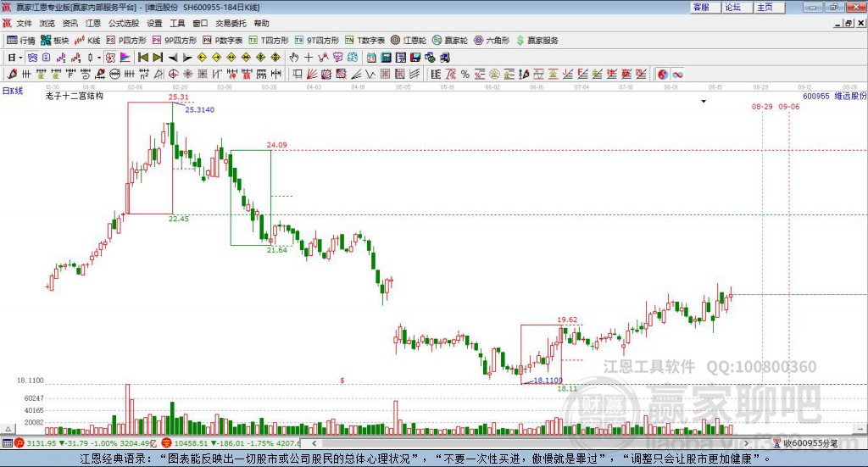This screenshot has height=467, width=868.
Task: Open the 公式选股 menu
Action: tap(124, 23)
